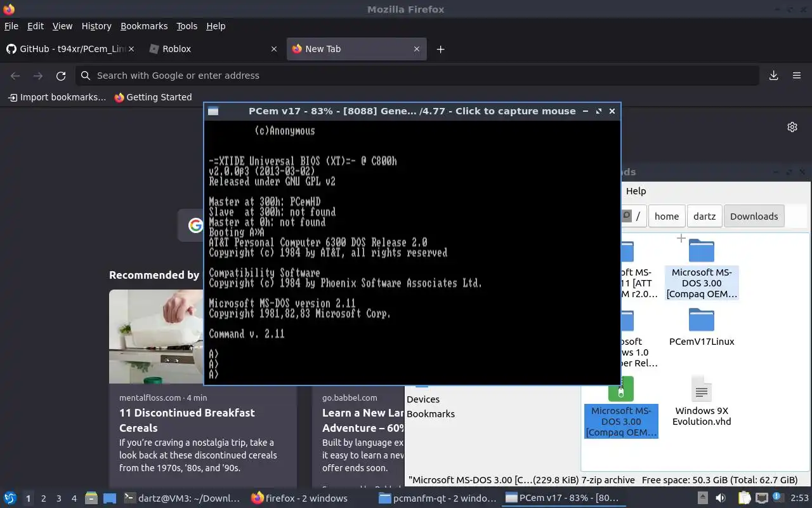Screen dimensions: 812x508
Task: Open the network connection tray icon
Action: pyautogui.click(x=762, y=498)
